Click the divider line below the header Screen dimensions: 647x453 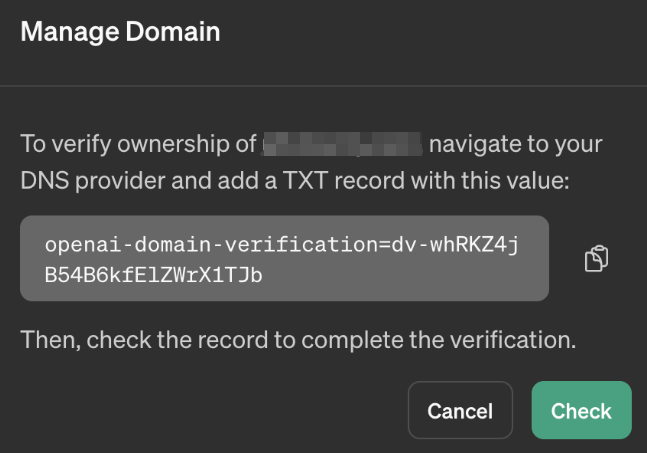point(323,86)
